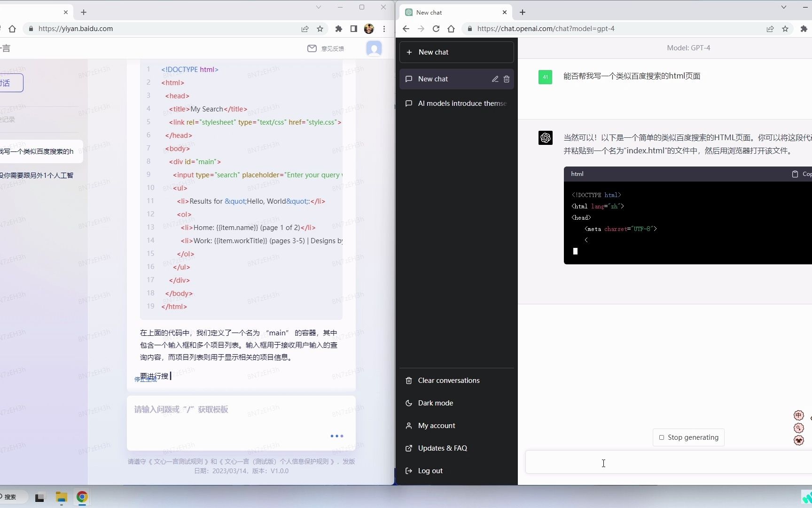
Task: Toggle side panel icon in Baidu browser window
Action: pyautogui.click(x=353, y=29)
